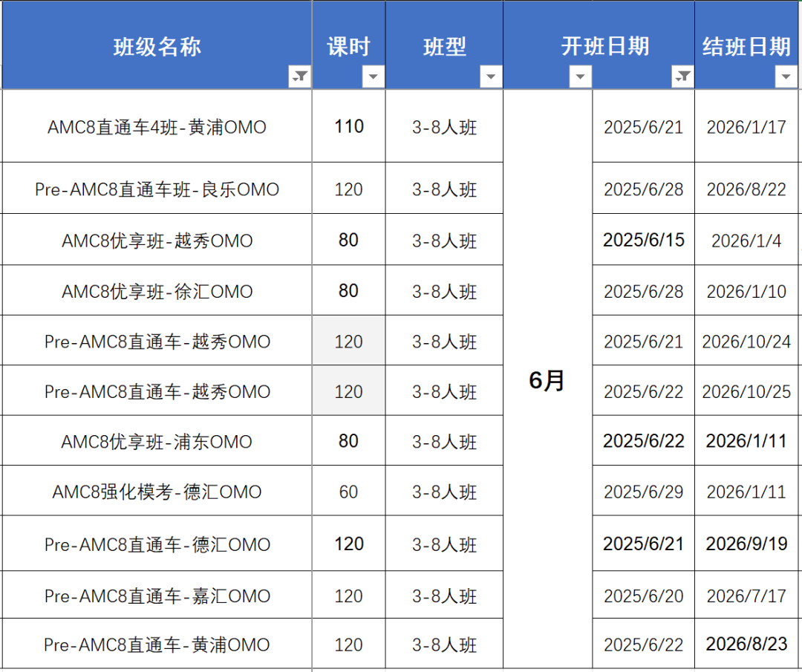Select start date 2025/6/15
The image size is (802, 672).
(x=643, y=240)
